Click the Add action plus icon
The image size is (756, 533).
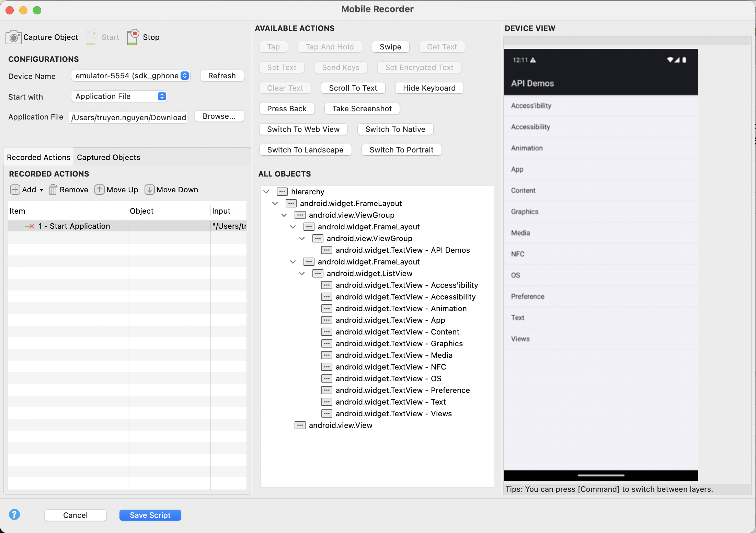(15, 190)
